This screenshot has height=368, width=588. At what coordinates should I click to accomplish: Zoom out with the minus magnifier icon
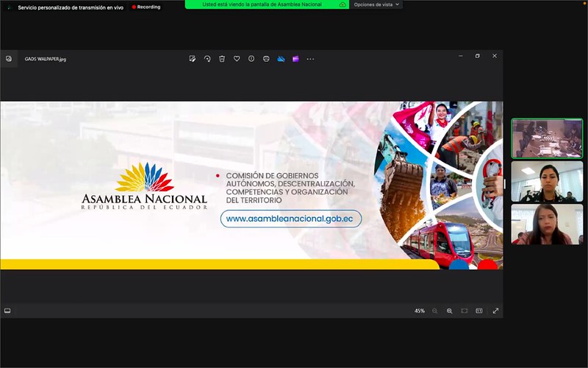pos(434,311)
